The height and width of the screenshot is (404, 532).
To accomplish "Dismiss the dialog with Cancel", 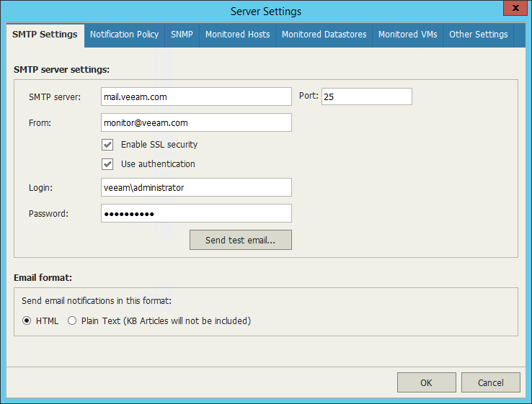I will (x=491, y=382).
